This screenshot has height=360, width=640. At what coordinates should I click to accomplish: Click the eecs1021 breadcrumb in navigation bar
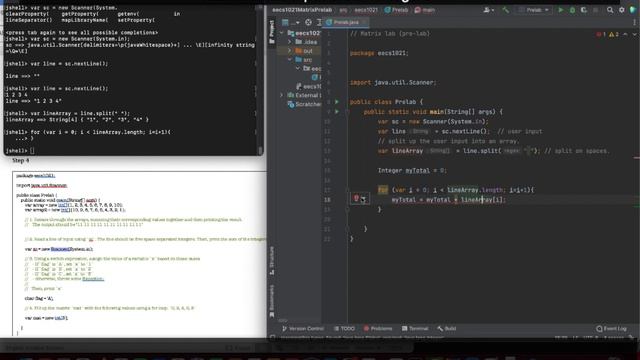tap(366, 10)
